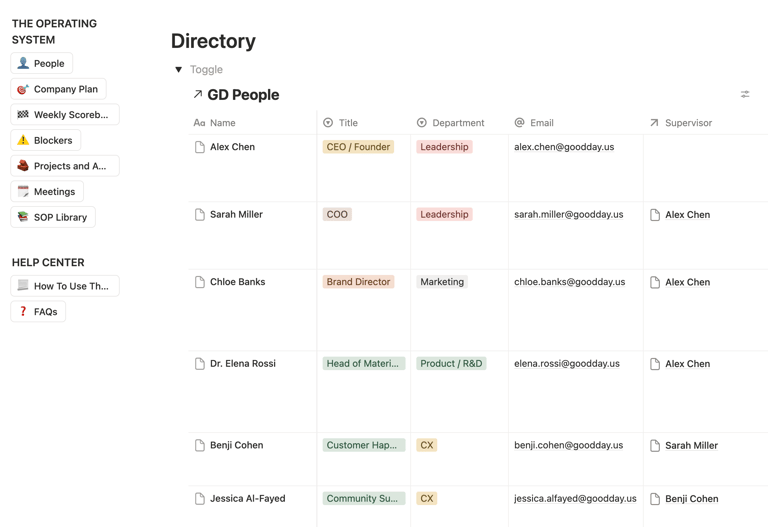Open the database view settings icon
768x527 pixels.
745,95
